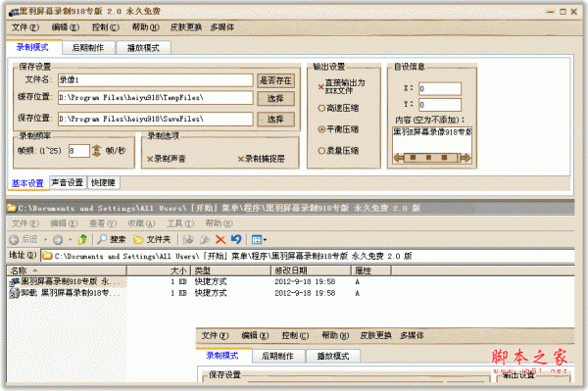The width and height of the screenshot is (588, 391).
Task: Select the 录制模式 tab at top
Action: click(33, 47)
